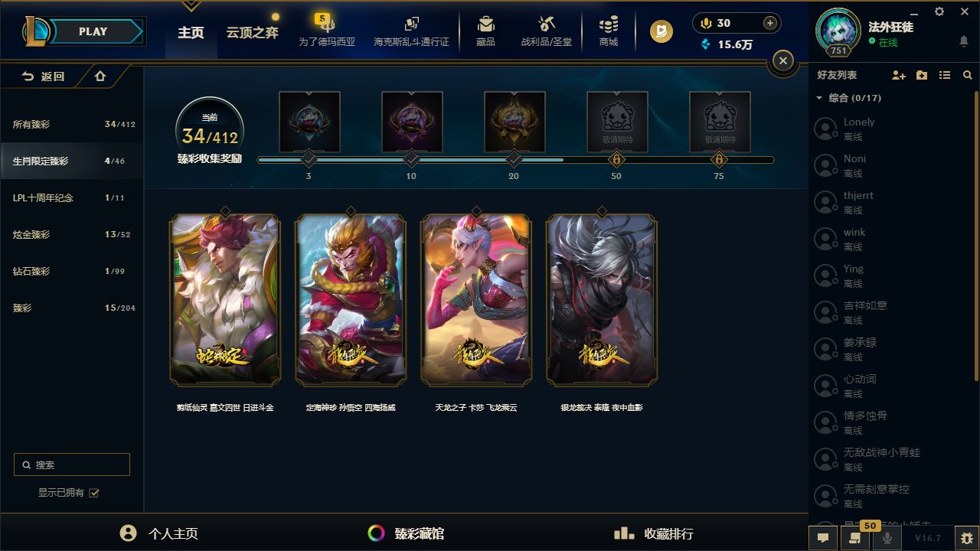Click the PLAY button
Screen dimensions: 980x551
93,31
